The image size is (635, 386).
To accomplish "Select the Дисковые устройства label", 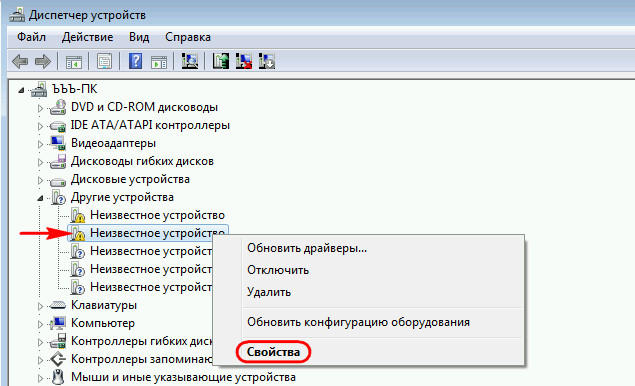I will pos(130,179).
